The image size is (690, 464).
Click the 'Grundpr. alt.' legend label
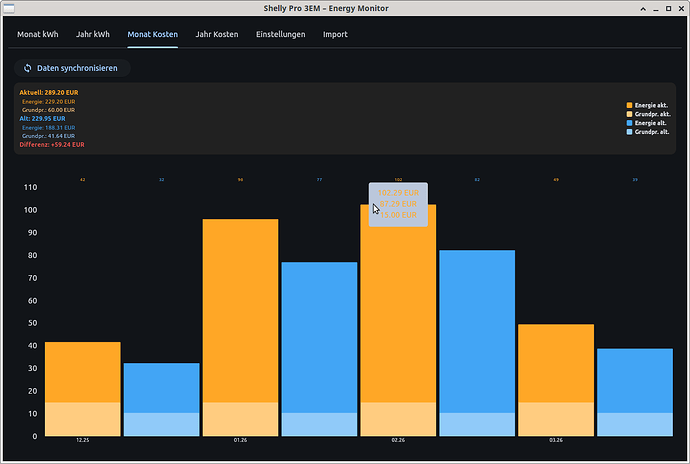click(x=652, y=132)
